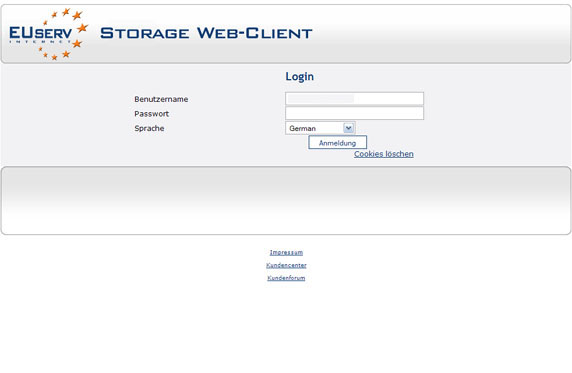Open the Kundencenter link
Screen dimensions: 572x373
[x=286, y=265]
